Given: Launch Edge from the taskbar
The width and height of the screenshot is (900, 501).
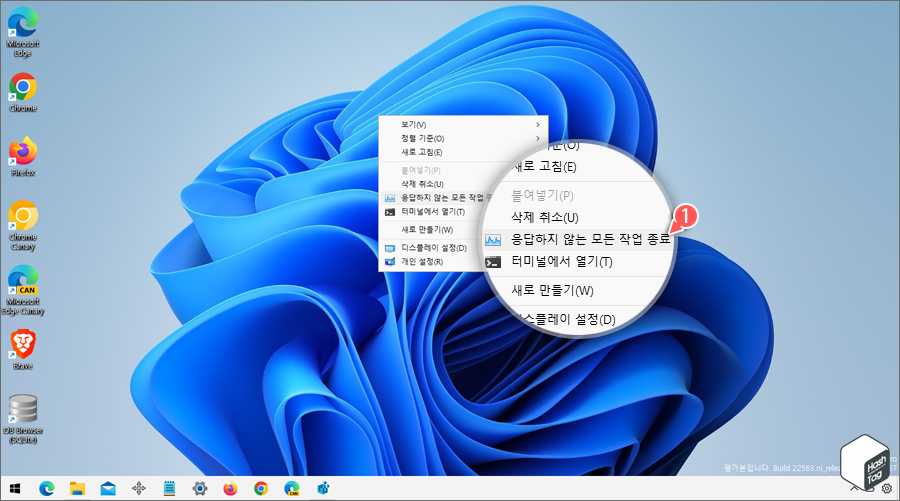Looking at the screenshot, I should pos(46,488).
